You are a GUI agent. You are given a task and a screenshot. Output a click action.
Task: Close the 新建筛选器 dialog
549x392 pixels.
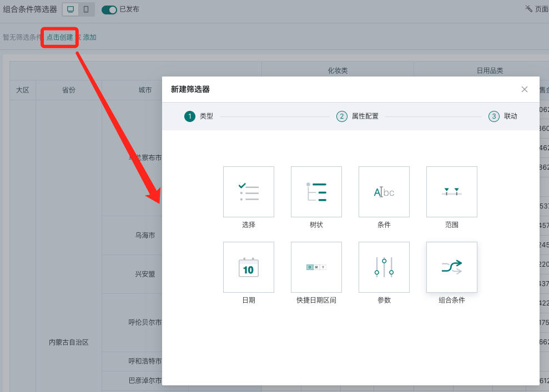click(525, 89)
